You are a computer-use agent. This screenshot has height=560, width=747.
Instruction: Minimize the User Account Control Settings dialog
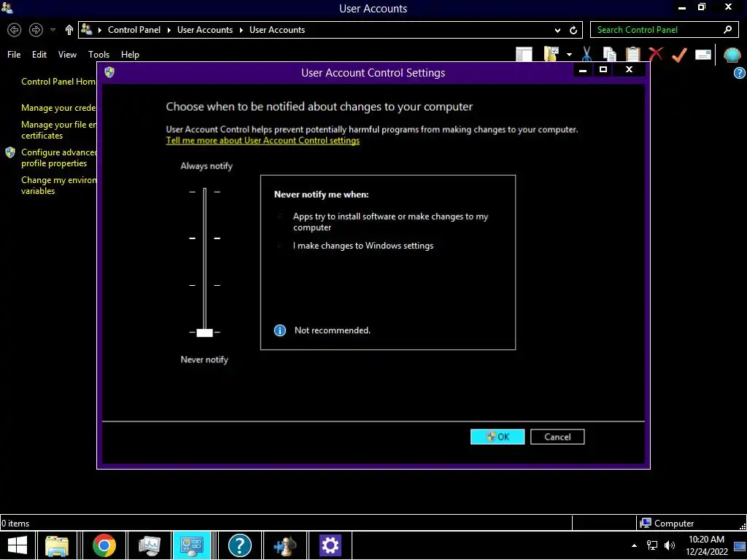pos(582,70)
